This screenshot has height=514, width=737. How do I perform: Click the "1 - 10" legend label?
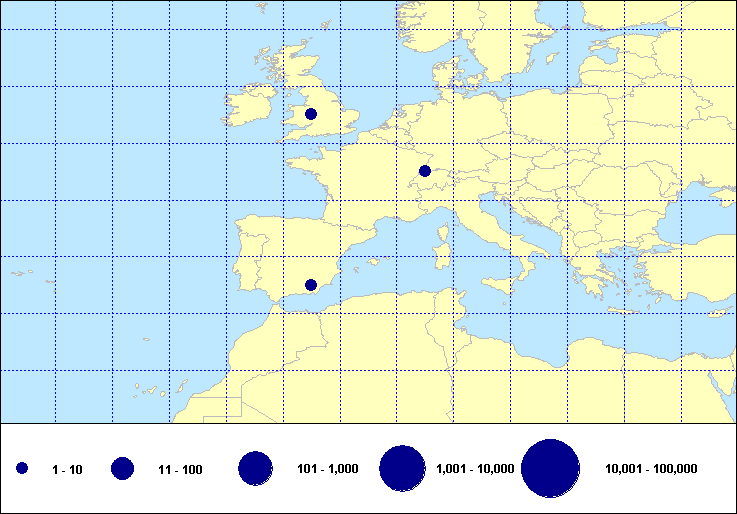click(69, 469)
